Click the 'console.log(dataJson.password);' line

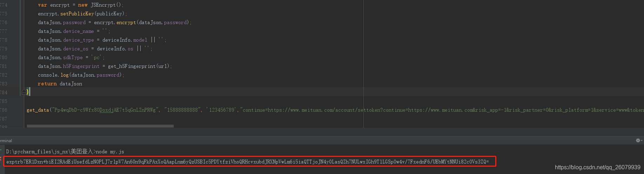(x=81, y=75)
